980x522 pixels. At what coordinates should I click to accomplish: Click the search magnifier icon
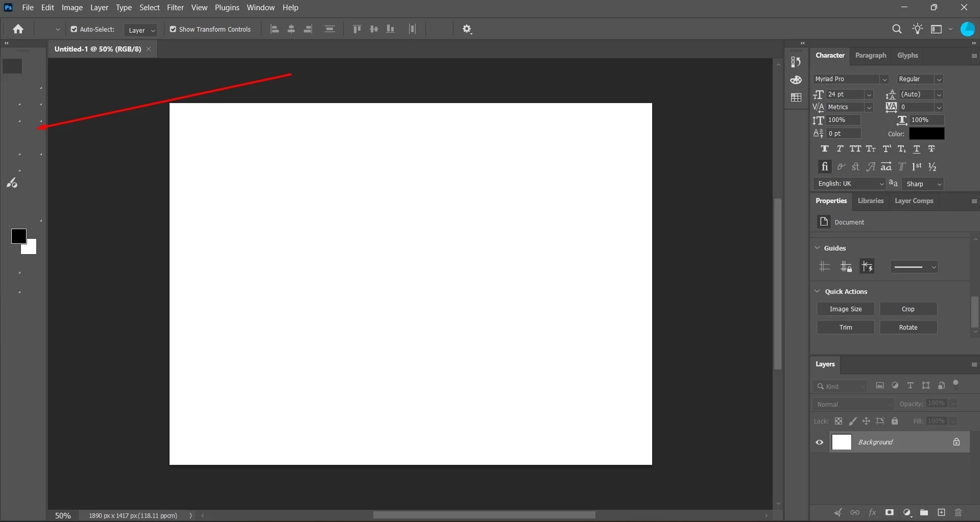pyautogui.click(x=897, y=29)
